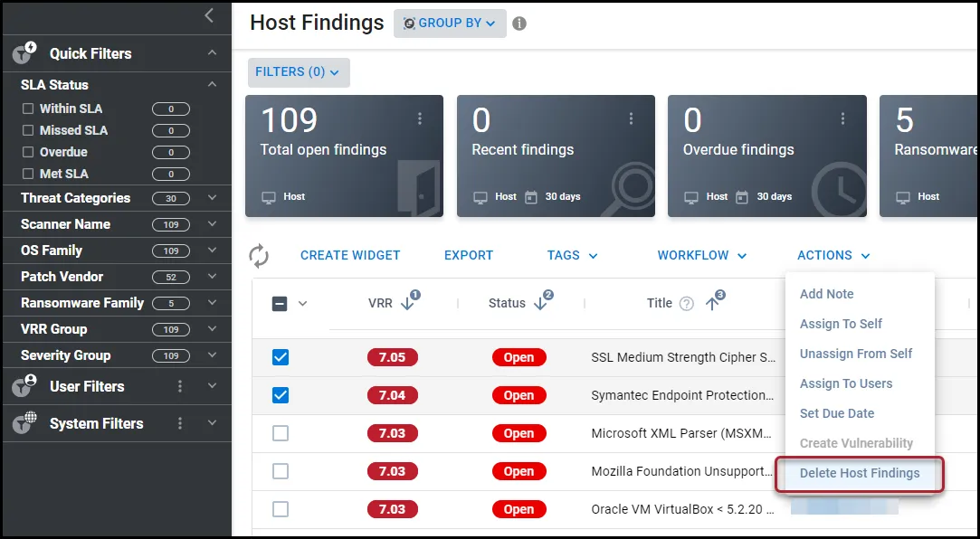
Task: Open Total open findings card options
Action: [x=420, y=118]
